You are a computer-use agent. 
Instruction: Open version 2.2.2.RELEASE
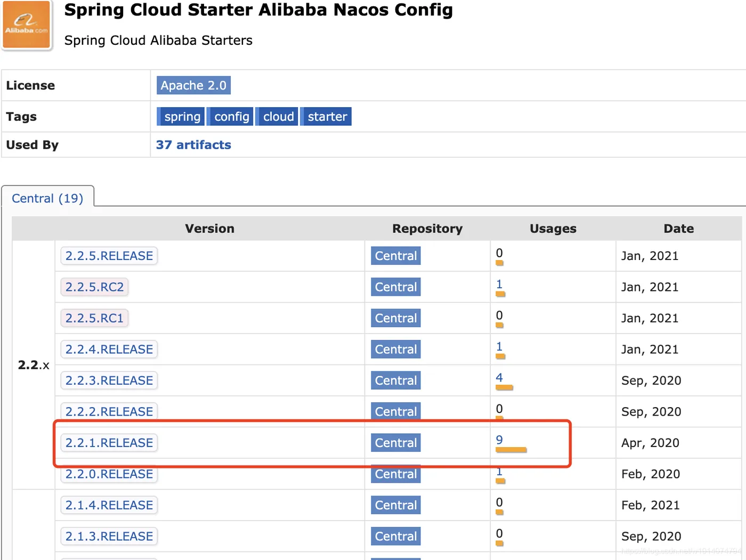click(x=109, y=411)
